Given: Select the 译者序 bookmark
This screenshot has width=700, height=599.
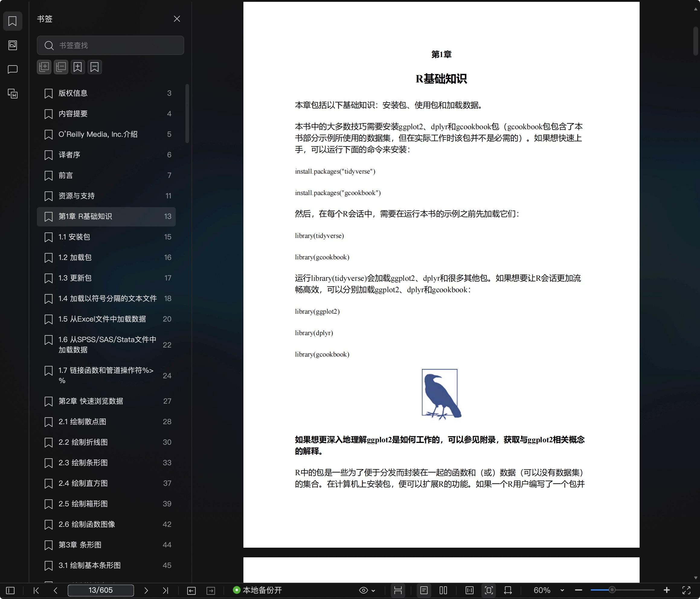Looking at the screenshot, I should point(106,155).
